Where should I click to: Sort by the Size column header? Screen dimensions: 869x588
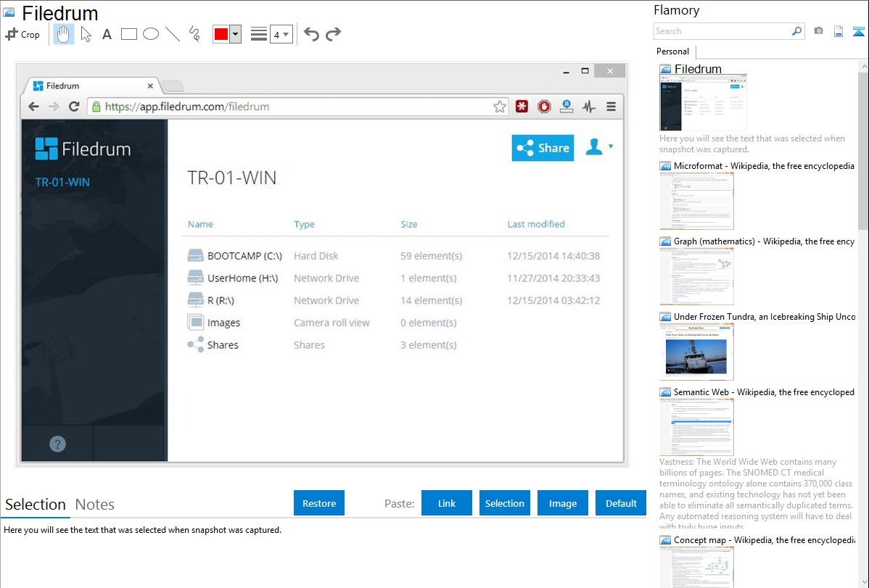[409, 224]
